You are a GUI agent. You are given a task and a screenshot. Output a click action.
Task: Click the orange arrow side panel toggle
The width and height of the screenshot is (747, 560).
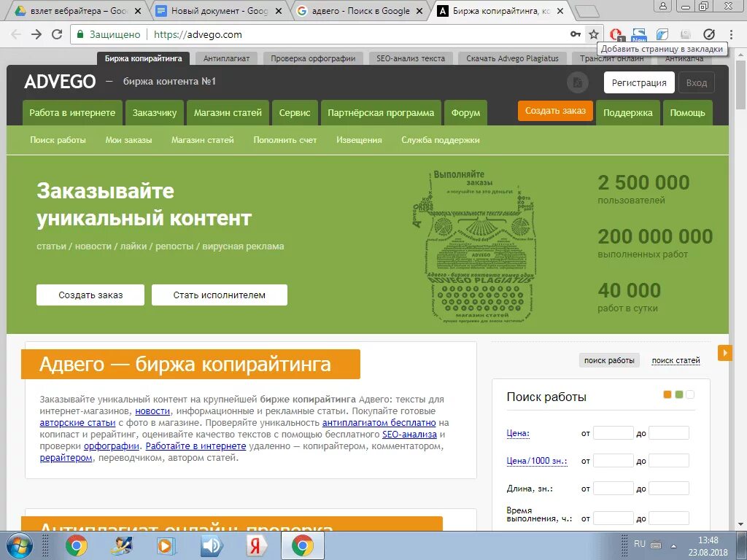point(724,353)
